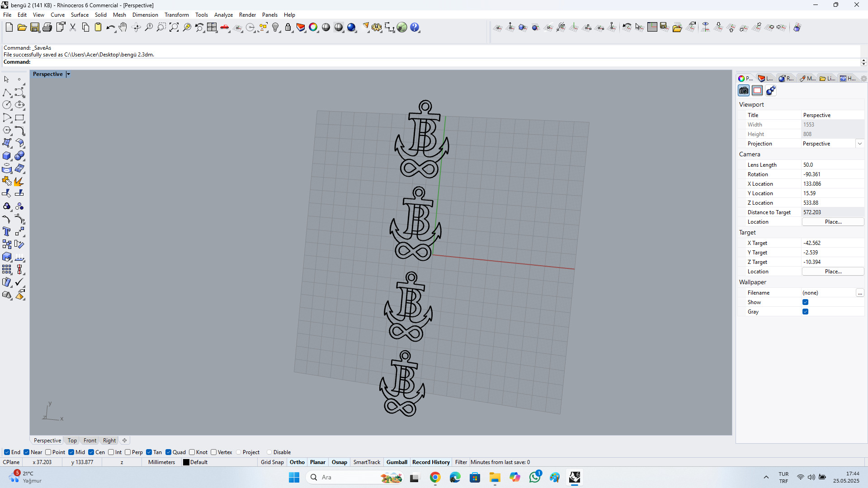
Task: Select the Circle tool in left sidebar
Action: click(7, 105)
